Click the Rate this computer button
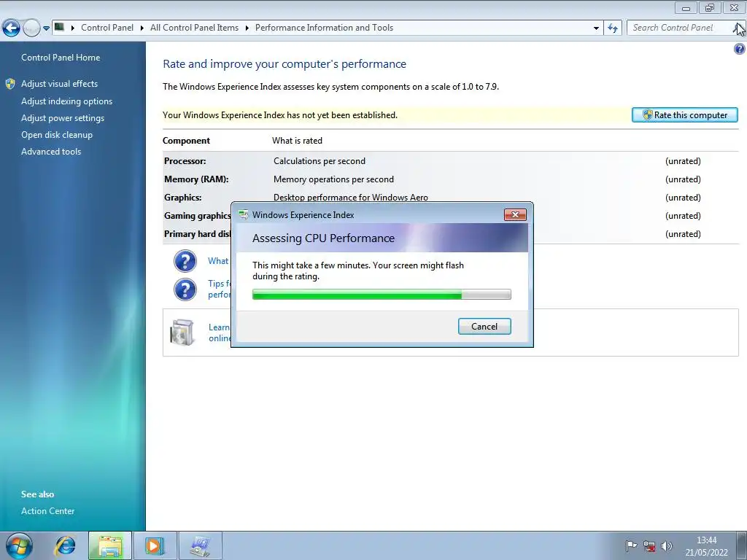Viewport: 747px width, 560px height. pos(684,114)
